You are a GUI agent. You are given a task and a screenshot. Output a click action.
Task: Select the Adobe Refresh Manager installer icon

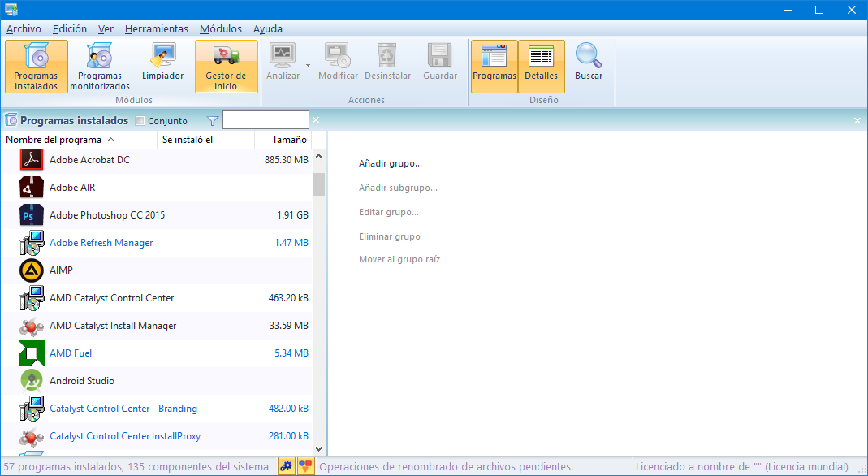[32, 243]
